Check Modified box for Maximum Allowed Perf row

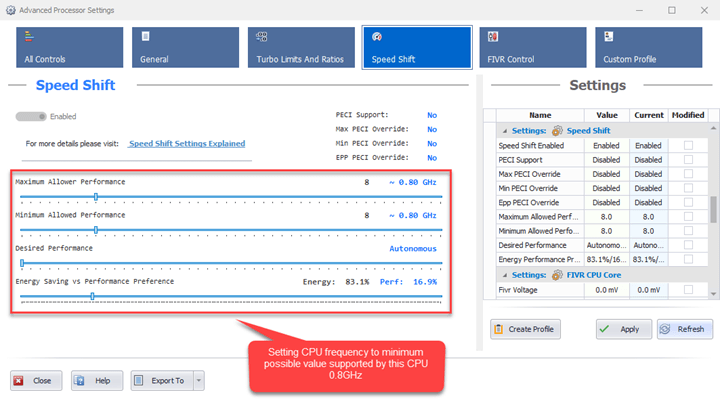[688, 217]
